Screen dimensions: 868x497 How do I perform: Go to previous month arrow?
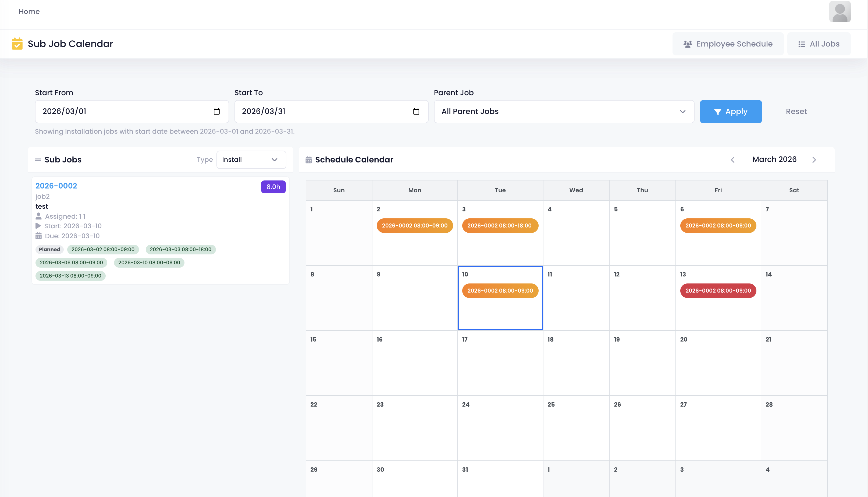(732, 160)
